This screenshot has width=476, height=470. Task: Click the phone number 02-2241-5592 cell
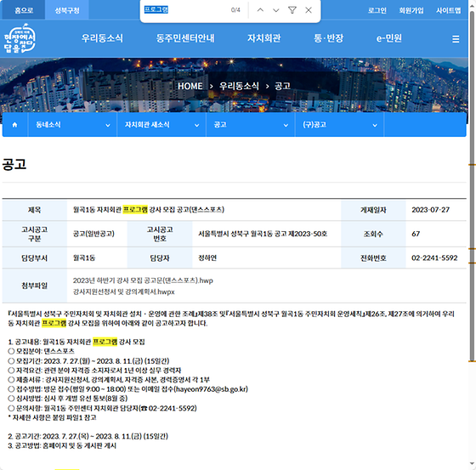click(x=434, y=258)
